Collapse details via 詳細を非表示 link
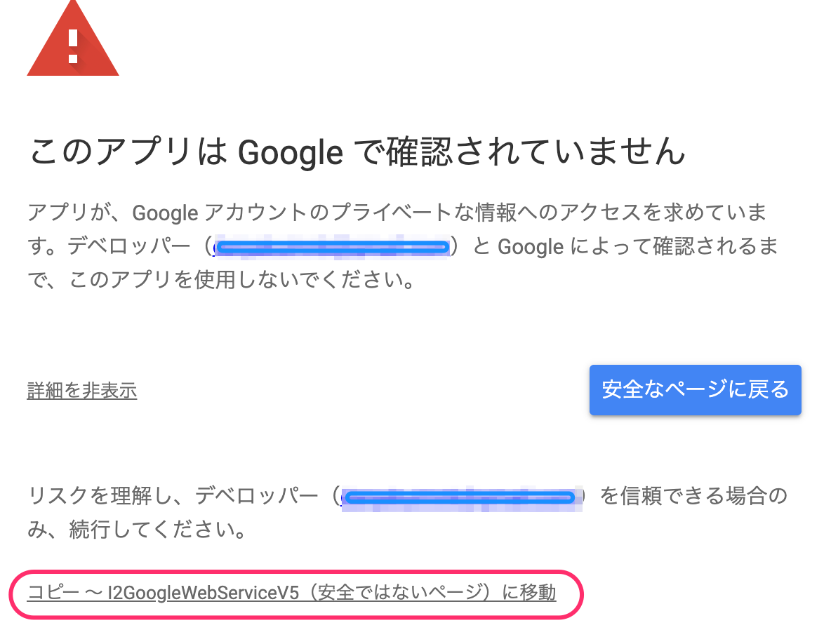Viewport: 831px width, 644px height. click(82, 391)
